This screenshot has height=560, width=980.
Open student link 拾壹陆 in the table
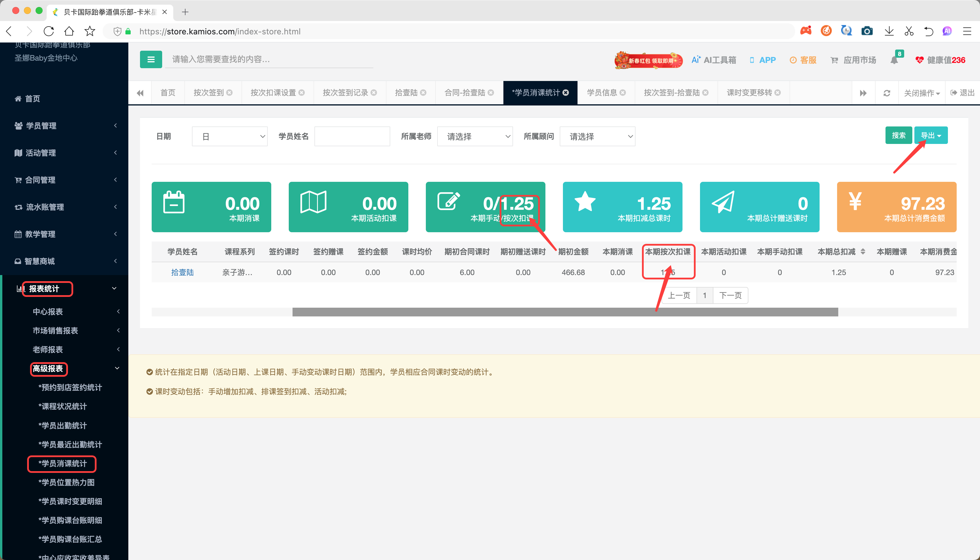(x=183, y=272)
